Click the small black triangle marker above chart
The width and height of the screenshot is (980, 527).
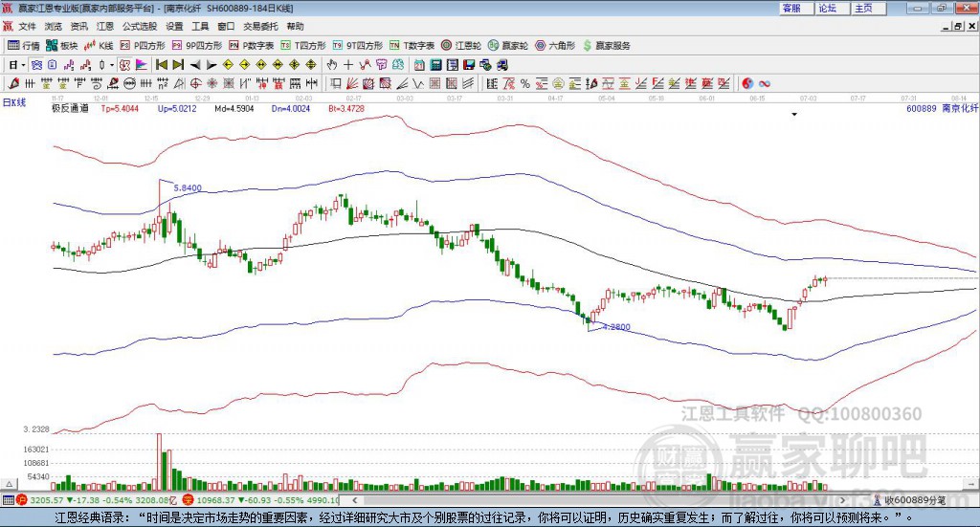(x=794, y=114)
